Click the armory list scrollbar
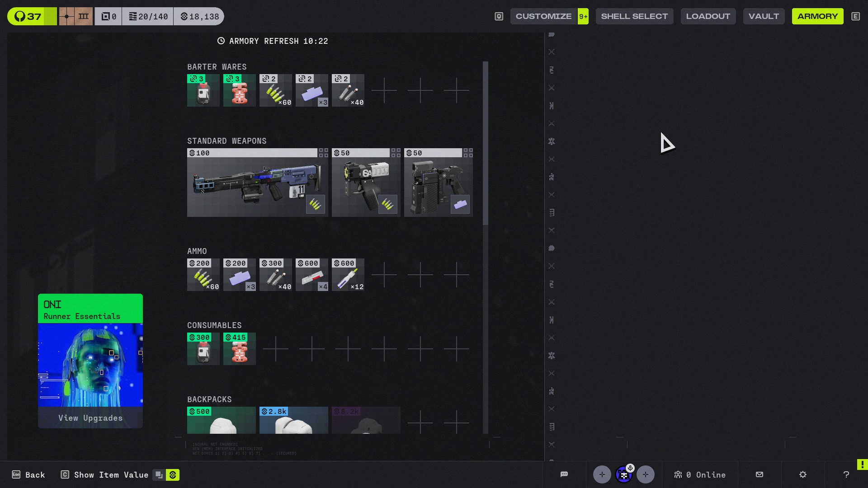This screenshot has width=868, height=488. pyautogui.click(x=486, y=144)
